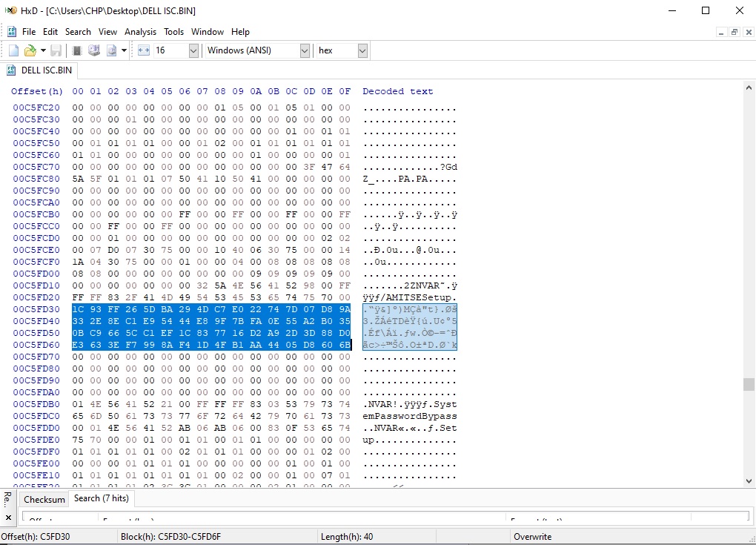756x545 pixels.
Task: Click byte D0 in row 00C5FCE0
Action: click(x=113, y=250)
